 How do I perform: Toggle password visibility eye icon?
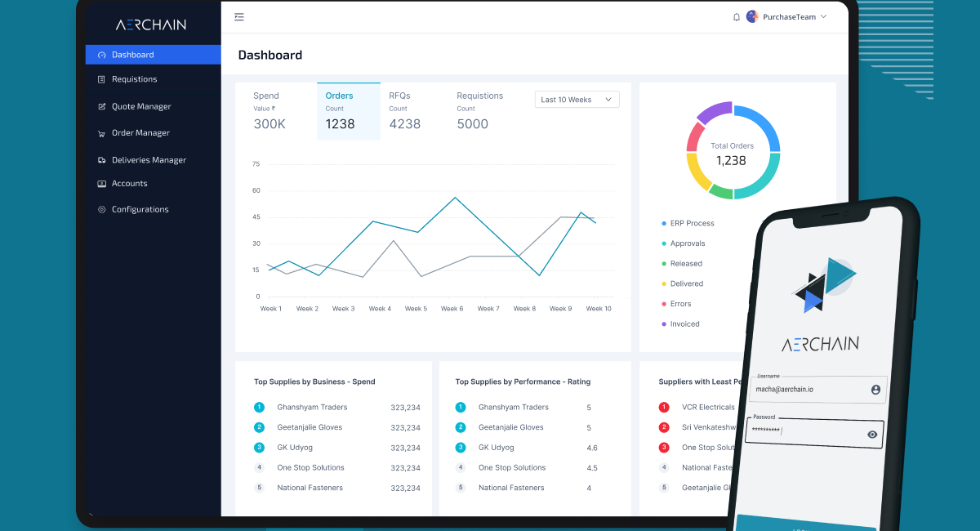[872, 435]
